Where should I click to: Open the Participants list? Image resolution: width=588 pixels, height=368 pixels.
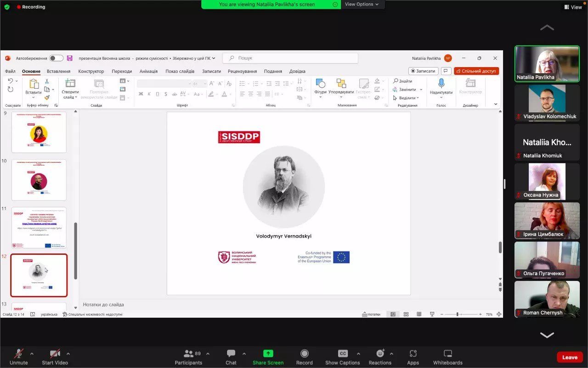coord(188,354)
